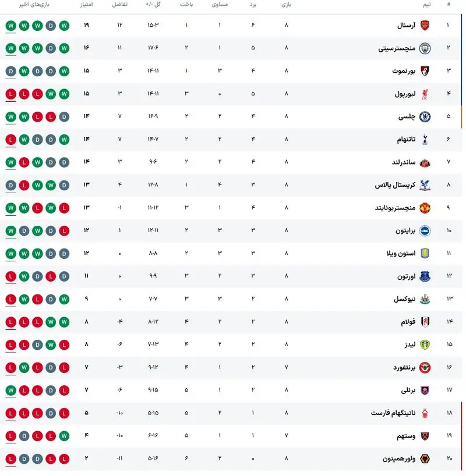Click the Wolverhampton club crest
Viewport: 466px width, 476px height.
(x=425, y=459)
